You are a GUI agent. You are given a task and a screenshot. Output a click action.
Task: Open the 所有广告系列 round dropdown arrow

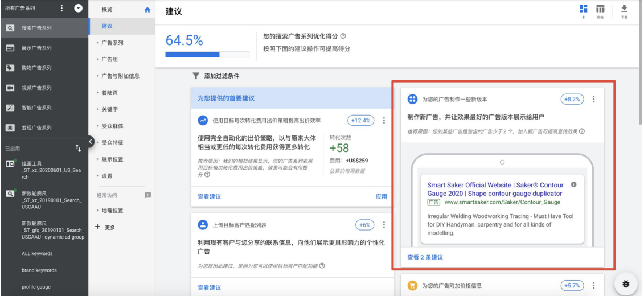pos(78,8)
